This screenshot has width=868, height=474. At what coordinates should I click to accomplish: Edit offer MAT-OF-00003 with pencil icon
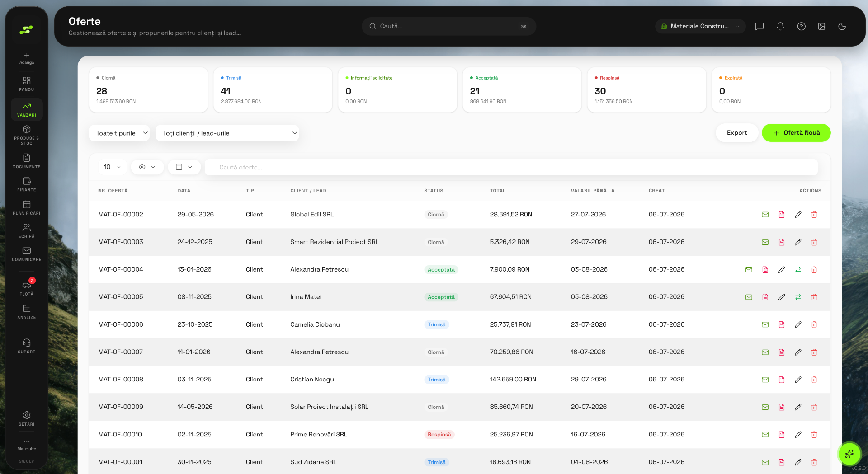798,242
